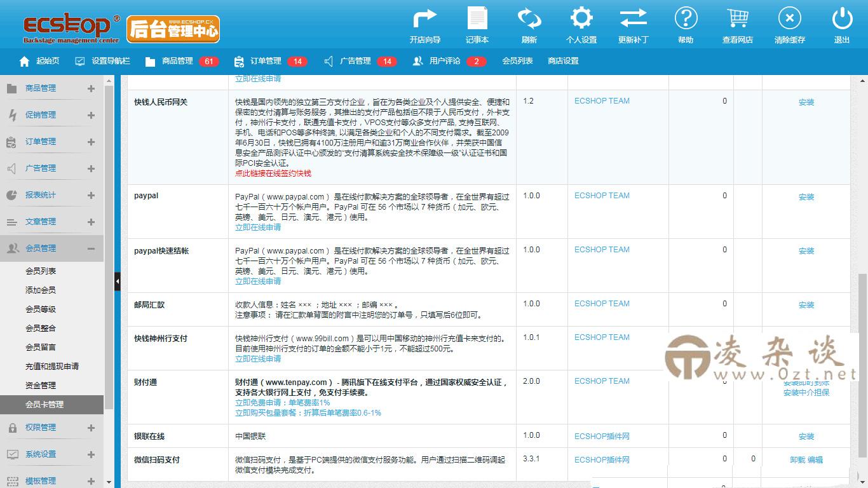Open 用户评论 in top nav bar
Screen dimensions: 868x488
(437, 61)
